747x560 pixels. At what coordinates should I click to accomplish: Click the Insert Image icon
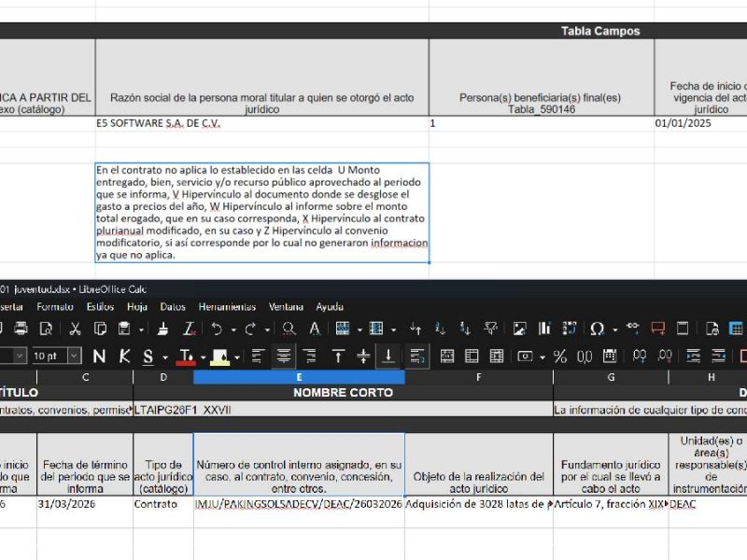click(x=519, y=329)
